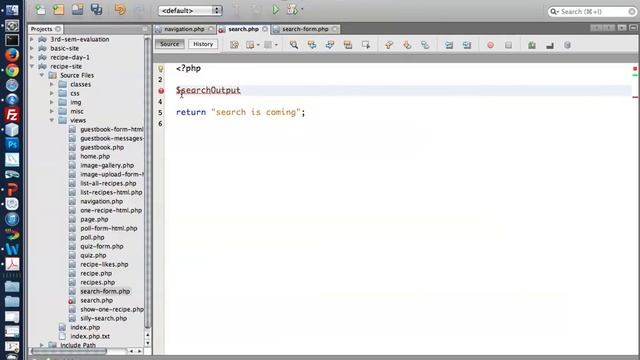Screen dimensions: 640x360
Task: Collapse the recipe-site project
Action: (x=32, y=66)
